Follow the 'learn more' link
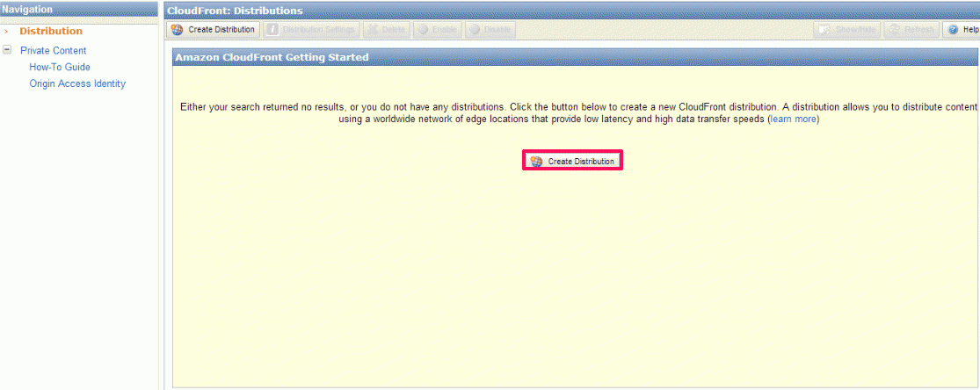Image resolution: width=980 pixels, height=390 pixels. pos(793,119)
